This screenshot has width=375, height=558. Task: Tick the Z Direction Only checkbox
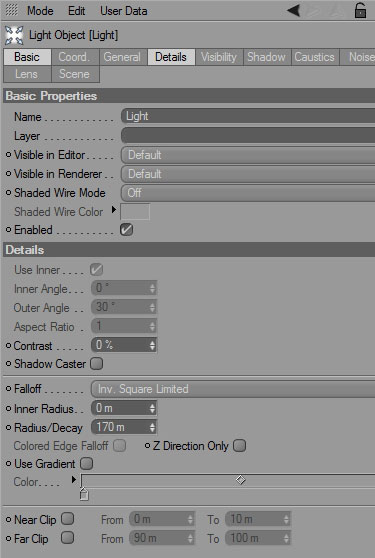(239, 446)
